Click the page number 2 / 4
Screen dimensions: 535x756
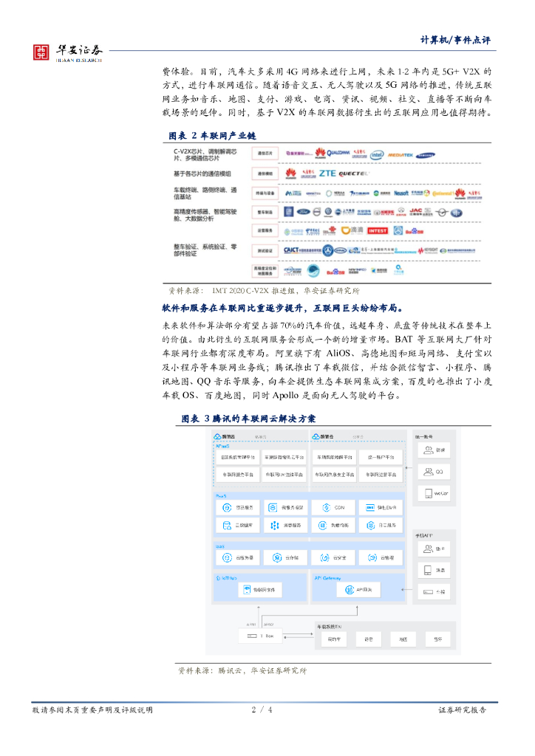click(x=262, y=709)
